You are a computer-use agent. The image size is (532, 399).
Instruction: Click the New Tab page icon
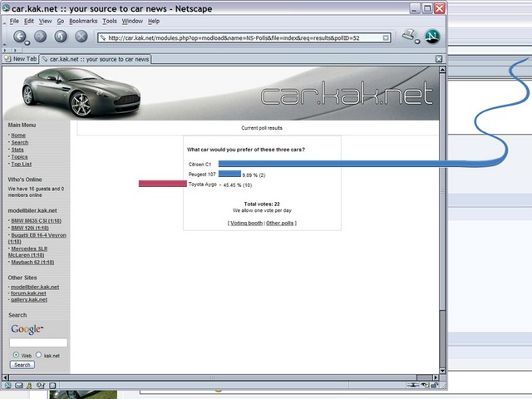click(x=7, y=59)
